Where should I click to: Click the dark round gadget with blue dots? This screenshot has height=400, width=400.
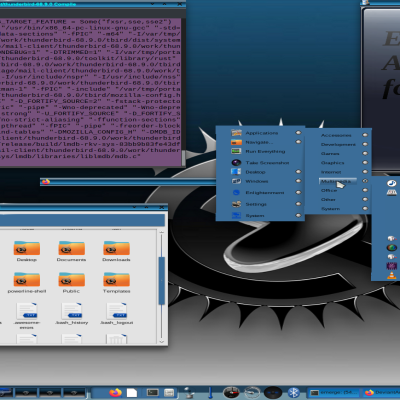click(273, 392)
